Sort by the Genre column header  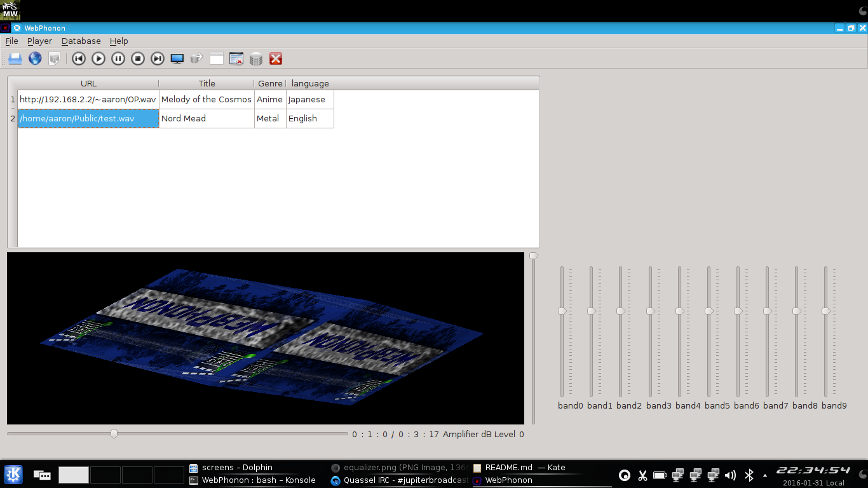point(270,83)
